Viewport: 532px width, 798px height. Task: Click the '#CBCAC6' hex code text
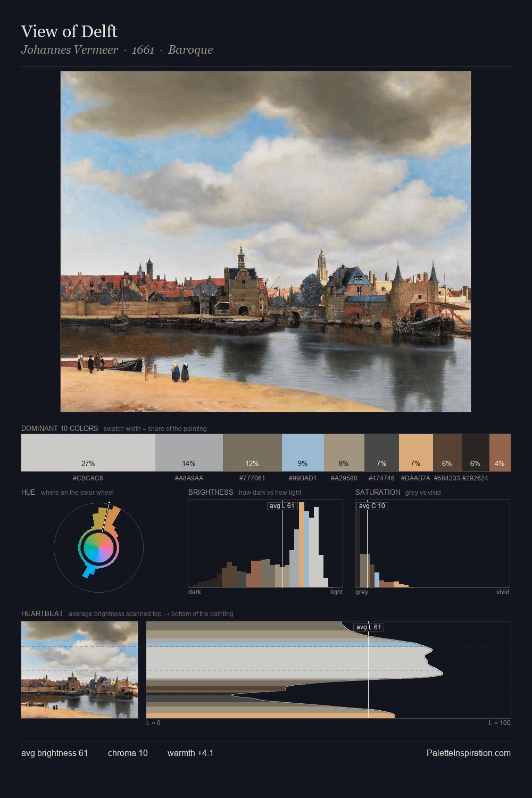pyautogui.click(x=88, y=478)
